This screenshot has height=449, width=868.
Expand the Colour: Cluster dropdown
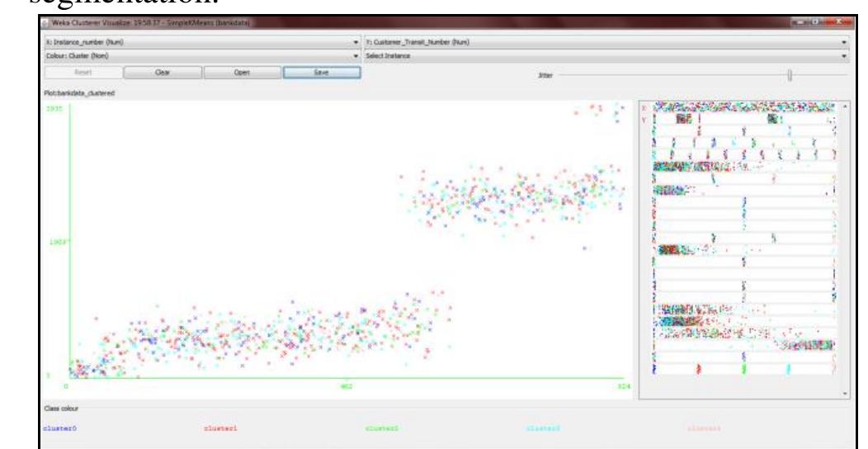tap(202, 56)
